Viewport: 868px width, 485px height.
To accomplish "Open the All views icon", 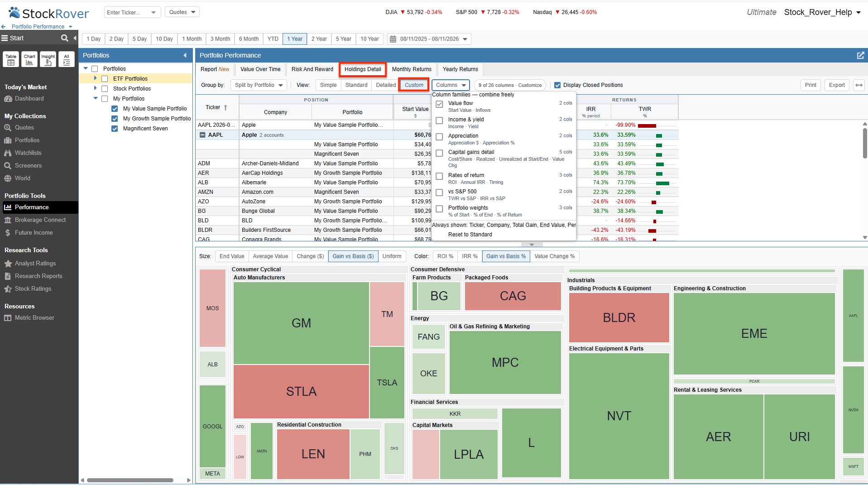I will 67,59.
